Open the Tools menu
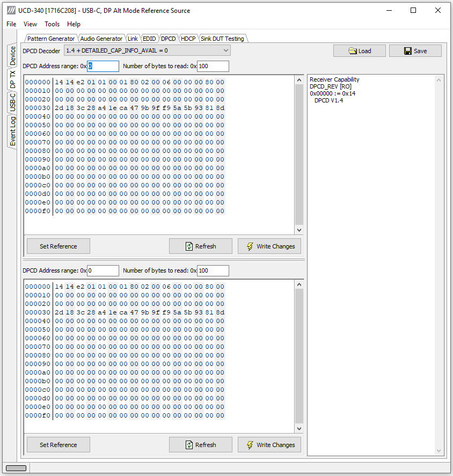Viewport: 453px width, 476px height. click(52, 24)
